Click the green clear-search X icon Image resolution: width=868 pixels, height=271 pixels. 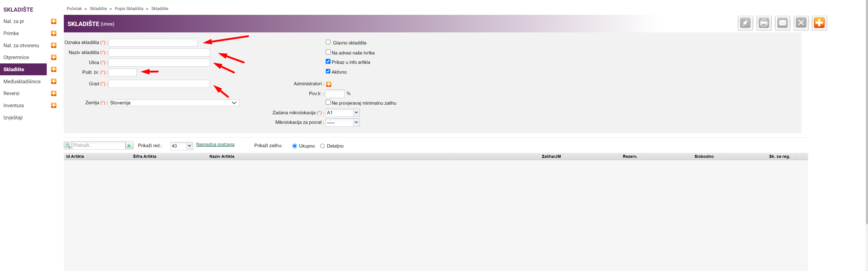[129, 146]
